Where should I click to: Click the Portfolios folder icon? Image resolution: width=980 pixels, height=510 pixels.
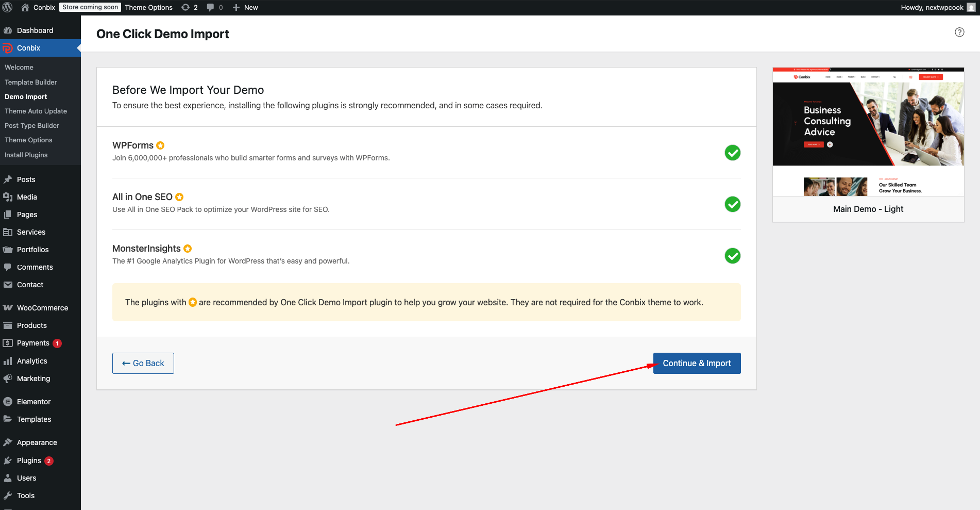(8, 250)
